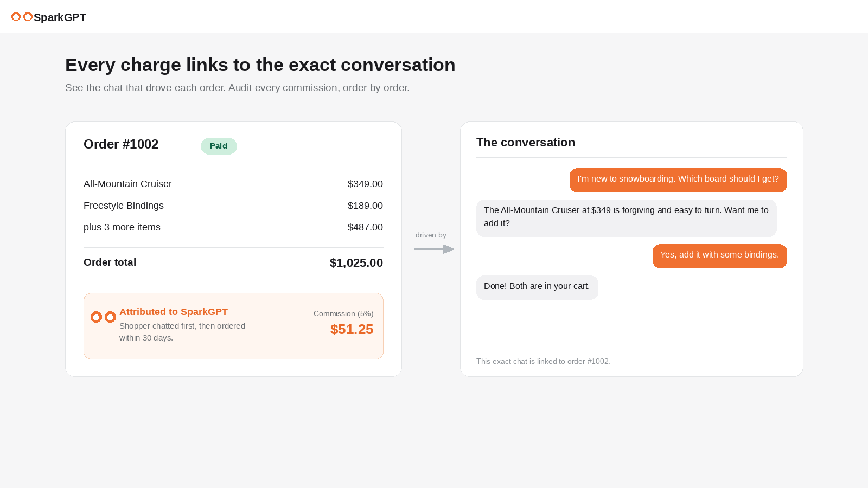Expand the plus 3 more items row
Image resolution: width=868 pixels, height=488 pixels.
233,227
